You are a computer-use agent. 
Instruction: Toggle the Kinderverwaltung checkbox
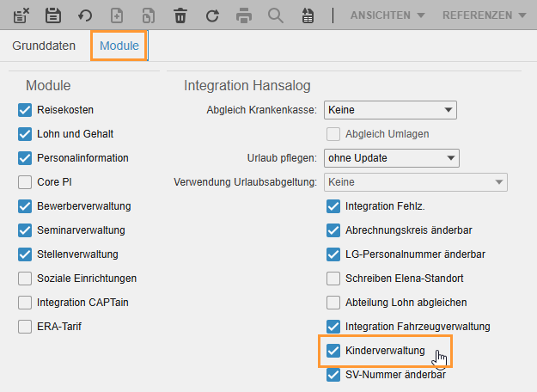(x=333, y=351)
